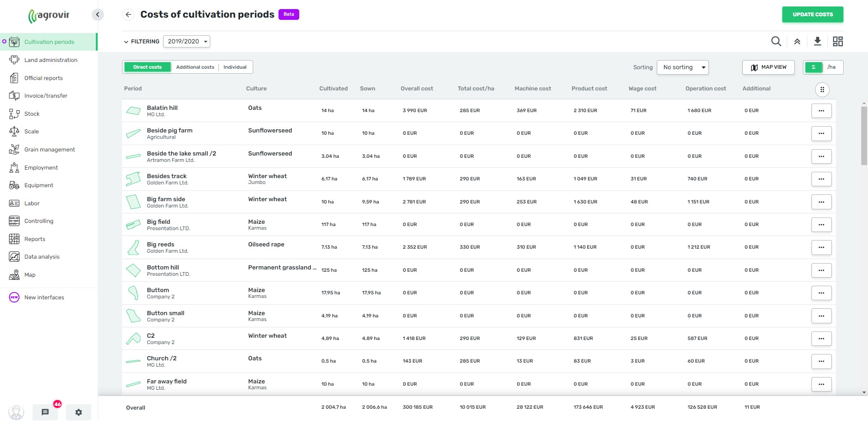The image size is (868, 425).
Task: Click the download/export icon in the toolbar
Action: point(817,41)
